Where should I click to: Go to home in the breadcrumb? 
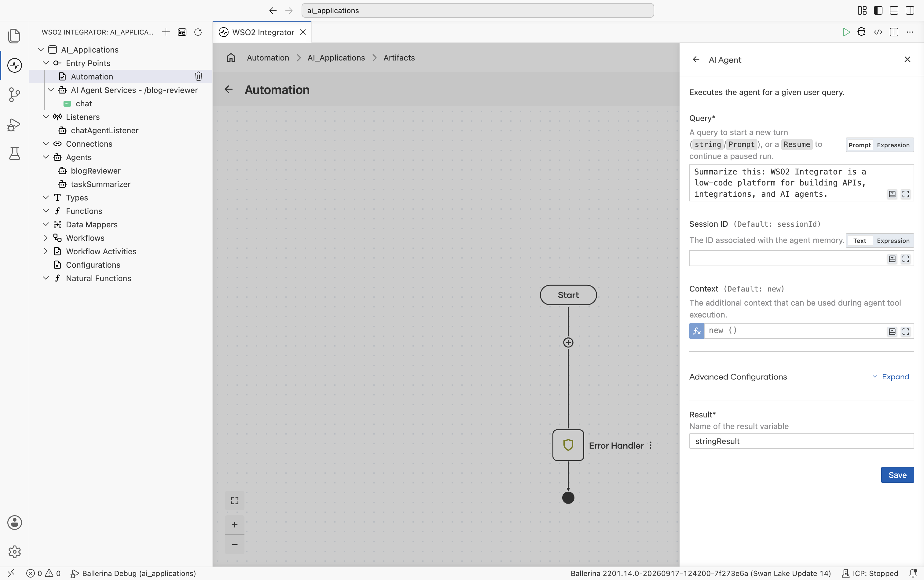click(231, 57)
